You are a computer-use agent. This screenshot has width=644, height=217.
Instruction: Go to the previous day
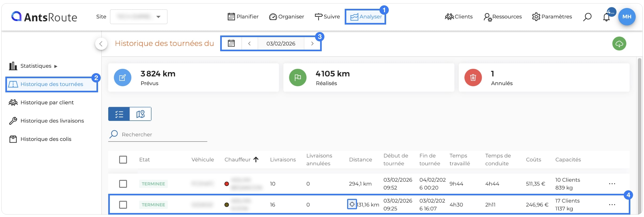[x=249, y=43]
